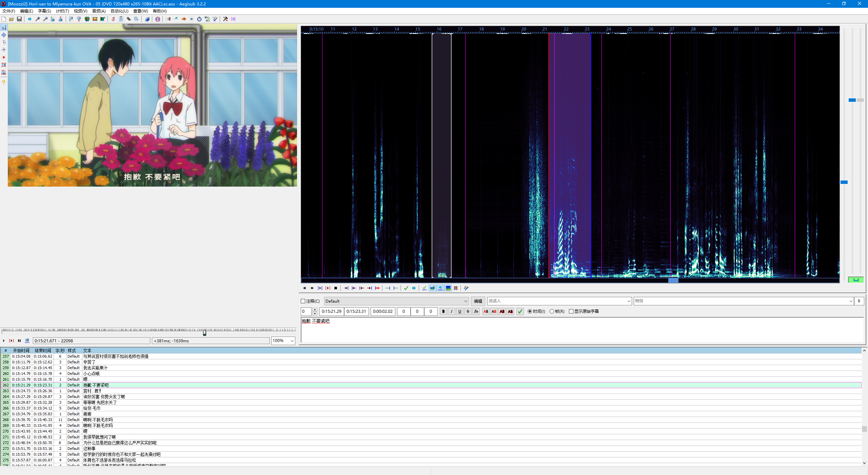868x475 pixels.
Task: Commit audio changes green checkmark
Action: pyautogui.click(x=406, y=288)
